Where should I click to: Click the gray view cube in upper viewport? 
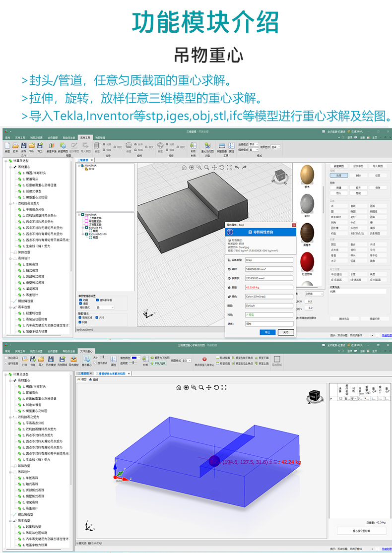pyautogui.click(x=280, y=176)
